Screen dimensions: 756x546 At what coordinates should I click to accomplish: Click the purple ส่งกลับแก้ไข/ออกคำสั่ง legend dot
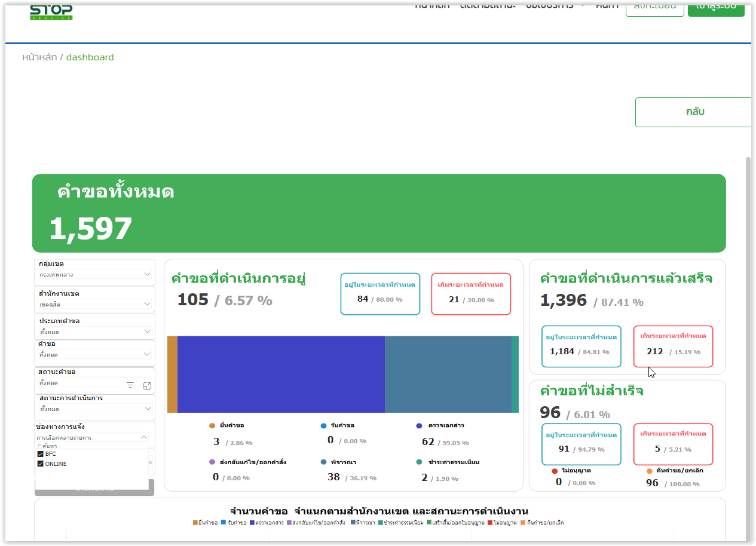(x=212, y=462)
